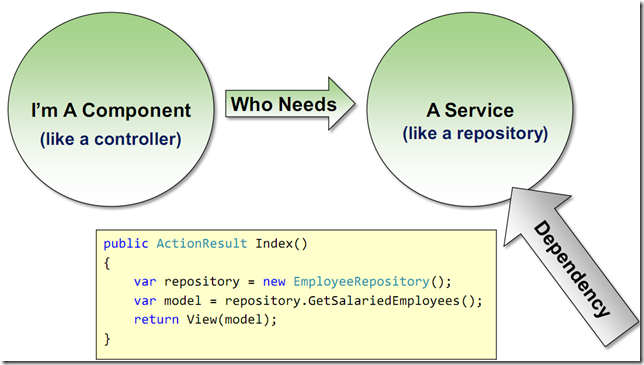Click the opening curly brace in code
This screenshot has width=644, height=365.
(107, 263)
